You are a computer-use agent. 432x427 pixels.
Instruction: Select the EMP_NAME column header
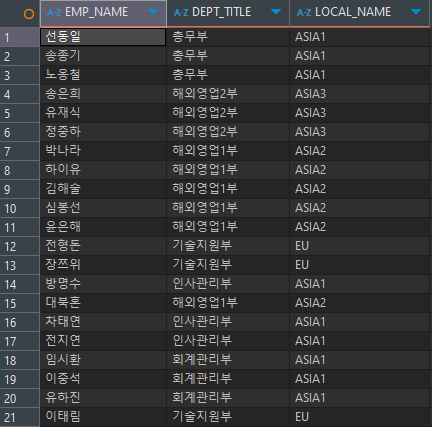point(103,13)
